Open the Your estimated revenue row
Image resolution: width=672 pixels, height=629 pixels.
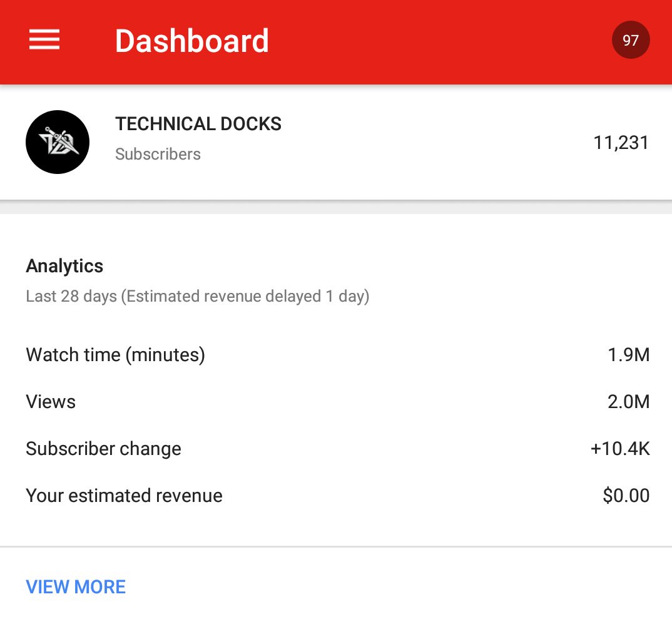click(x=336, y=496)
